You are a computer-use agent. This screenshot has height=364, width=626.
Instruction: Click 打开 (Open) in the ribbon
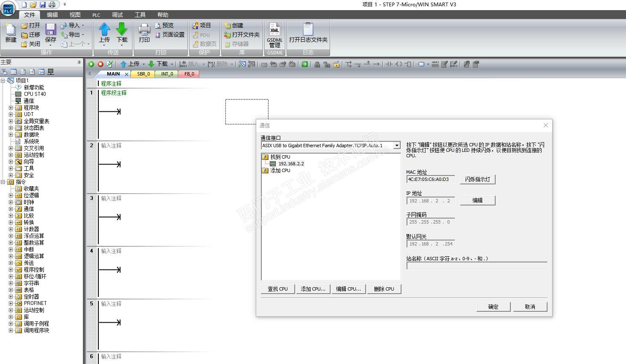[x=31, y=25]
